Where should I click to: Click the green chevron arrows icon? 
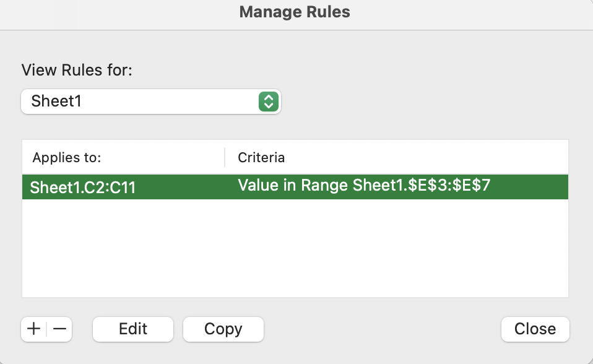pyautogui.click(x=267, y=101)
